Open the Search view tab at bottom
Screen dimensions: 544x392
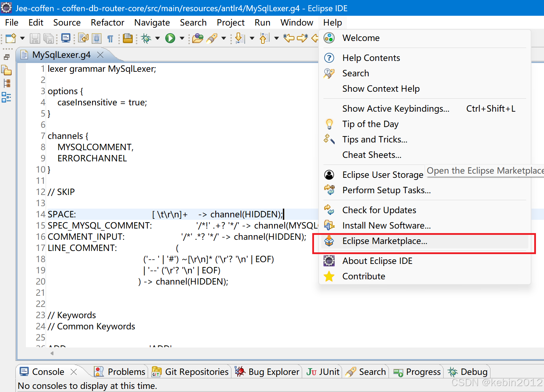click(x=366, y=372)
